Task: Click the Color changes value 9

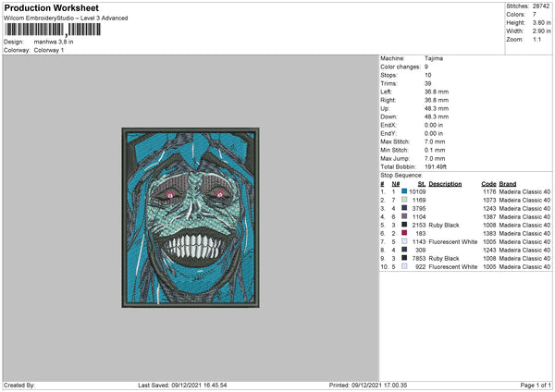Action: [x=426, y=67]
